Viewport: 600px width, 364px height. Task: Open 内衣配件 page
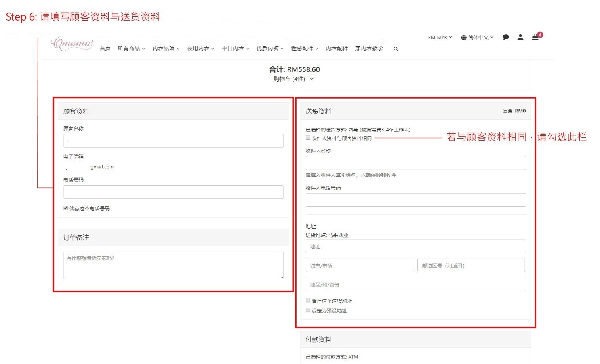(x=337, y=48)
